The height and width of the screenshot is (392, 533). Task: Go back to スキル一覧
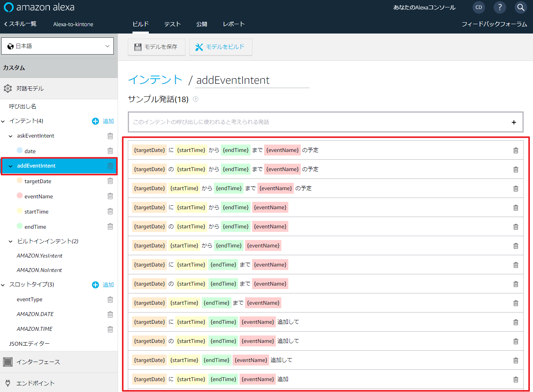click(x=20, y=24)
